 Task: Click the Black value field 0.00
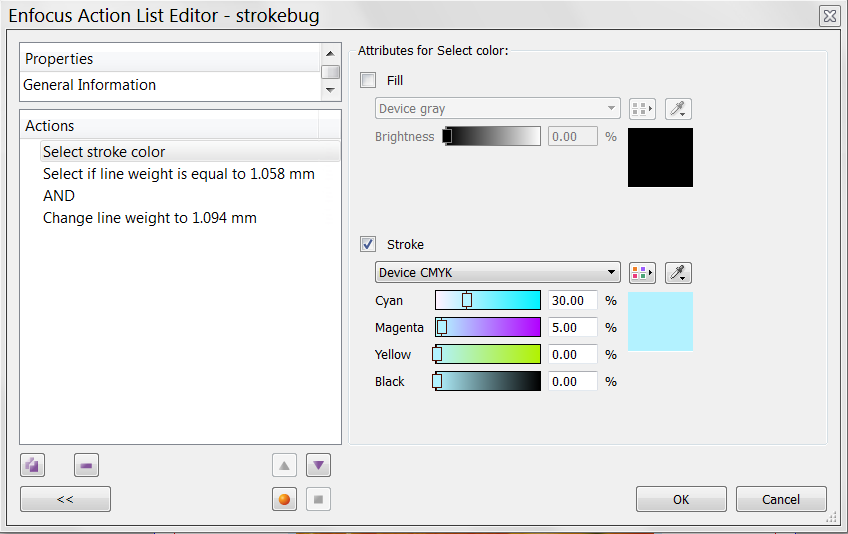[573, 381]
